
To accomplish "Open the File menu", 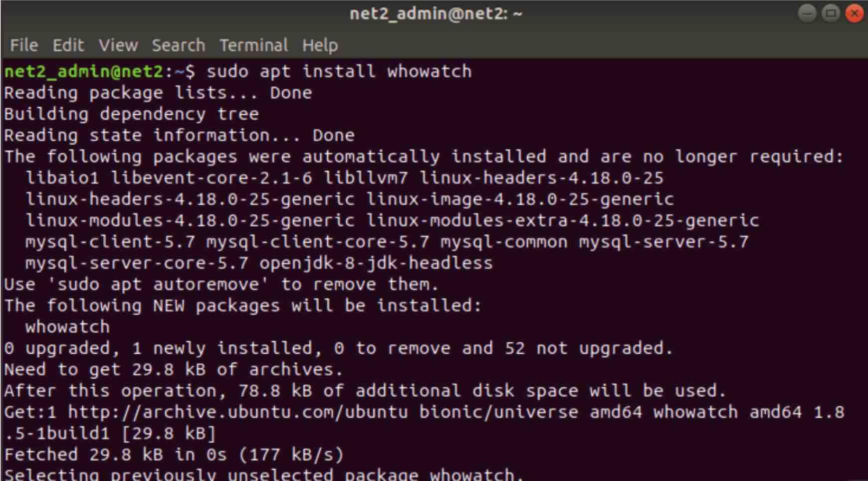I will [x=24, y=45].
